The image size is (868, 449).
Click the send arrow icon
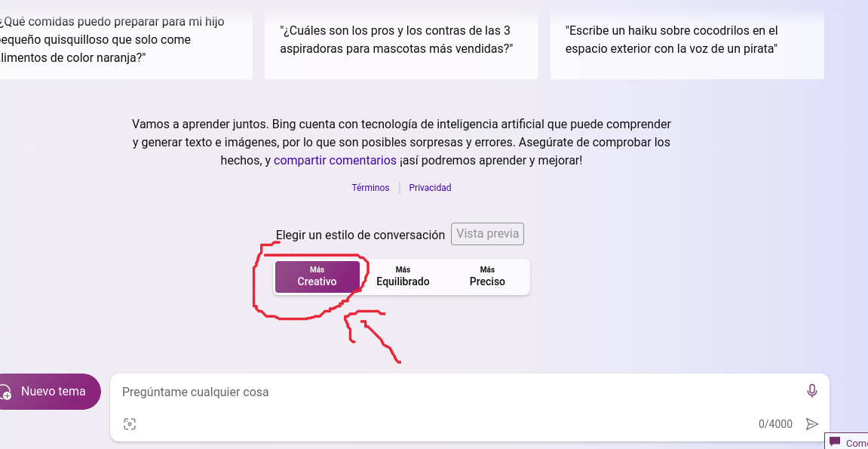coord(811,424)
